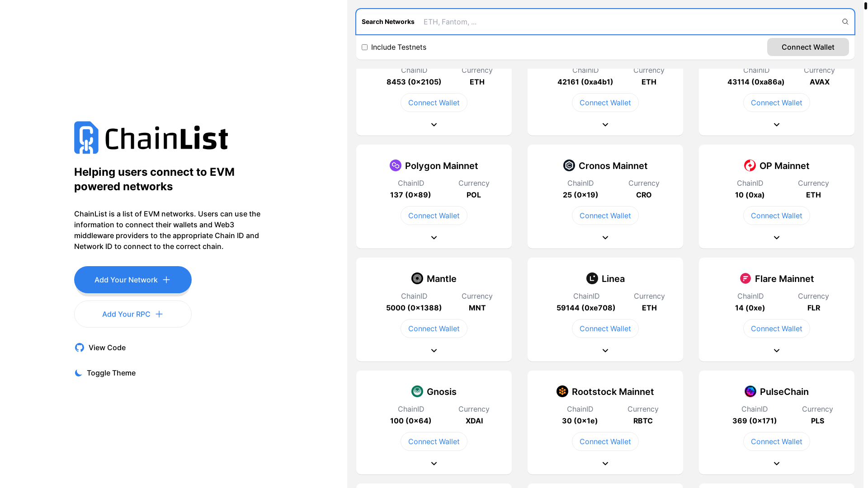Screen dimensions: 868x488
Task: Expand the OP Mainnet card details
Action: click(x=777, y=238)
